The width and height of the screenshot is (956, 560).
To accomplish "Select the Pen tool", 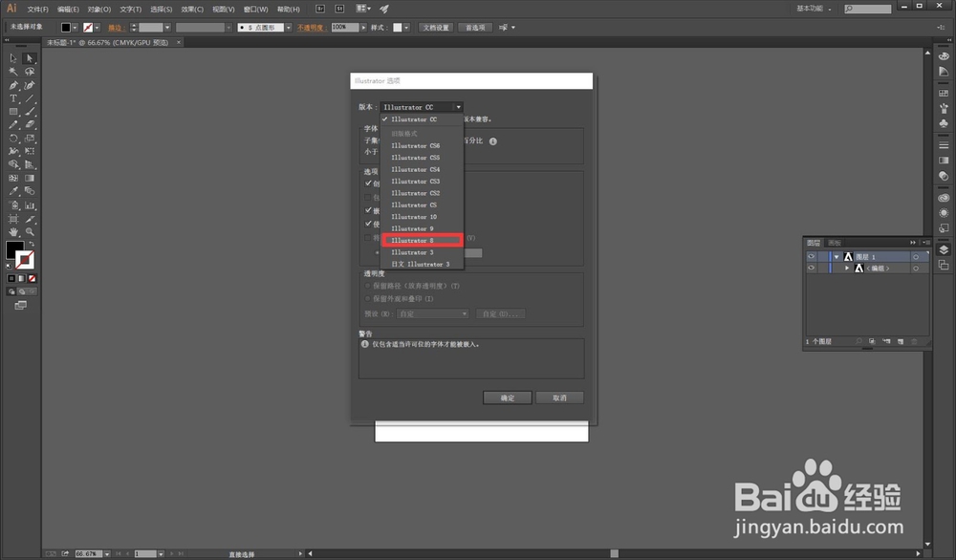I will pos(13,85).
